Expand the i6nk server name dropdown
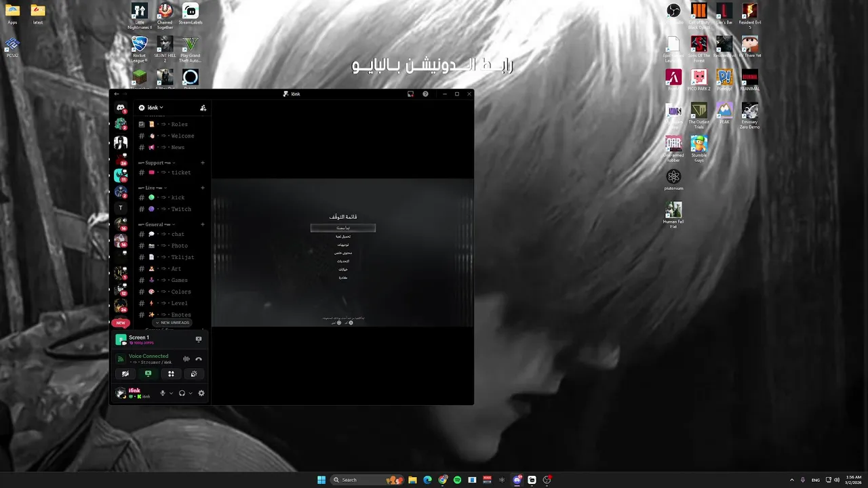 click(155, 108)
